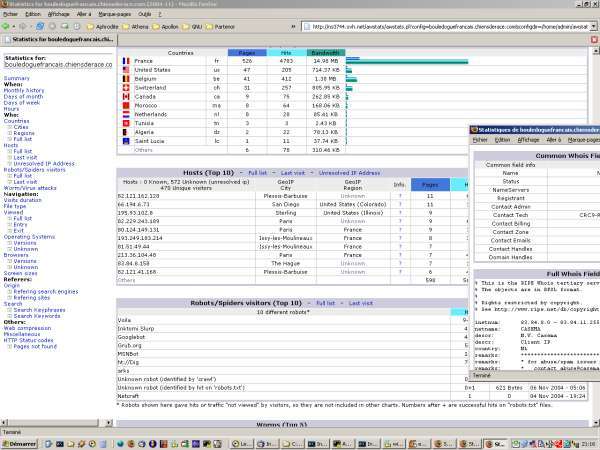The image size is (600, 450).
Task: Open HTTP Status codes sidebar link
Action: 28,340
